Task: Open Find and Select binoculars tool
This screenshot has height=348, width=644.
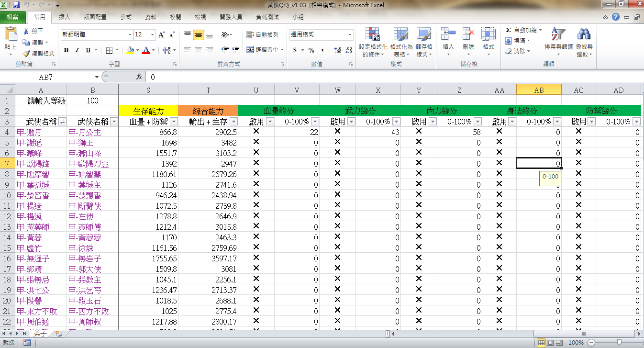Action: click(584, 35)
